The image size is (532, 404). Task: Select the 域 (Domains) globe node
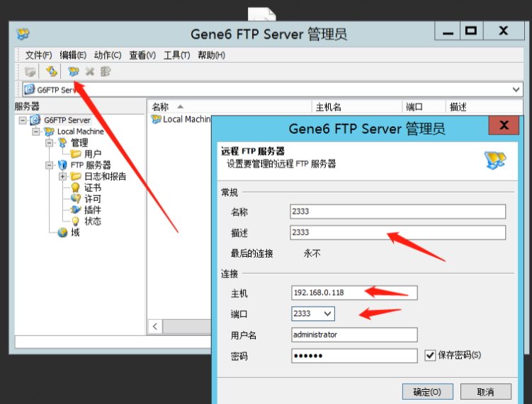coord(74,232)
